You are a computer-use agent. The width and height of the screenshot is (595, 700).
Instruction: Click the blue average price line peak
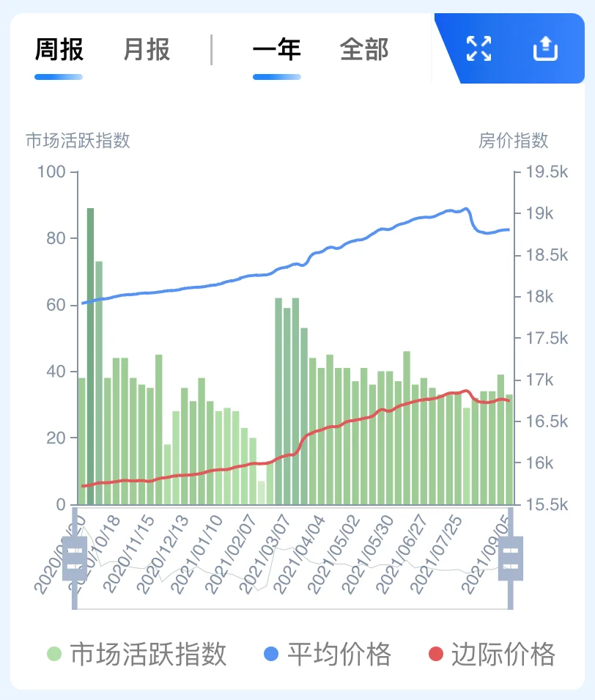coord(466,209)
